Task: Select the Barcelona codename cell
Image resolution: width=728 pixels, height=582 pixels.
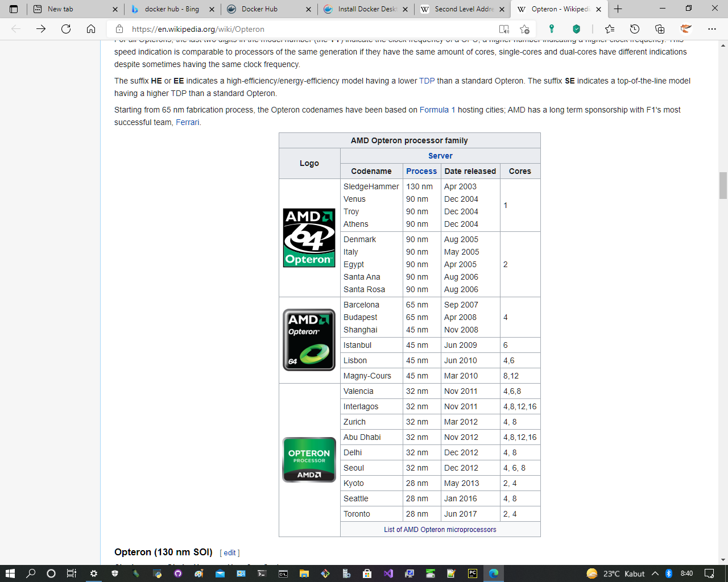Action: 361,305
